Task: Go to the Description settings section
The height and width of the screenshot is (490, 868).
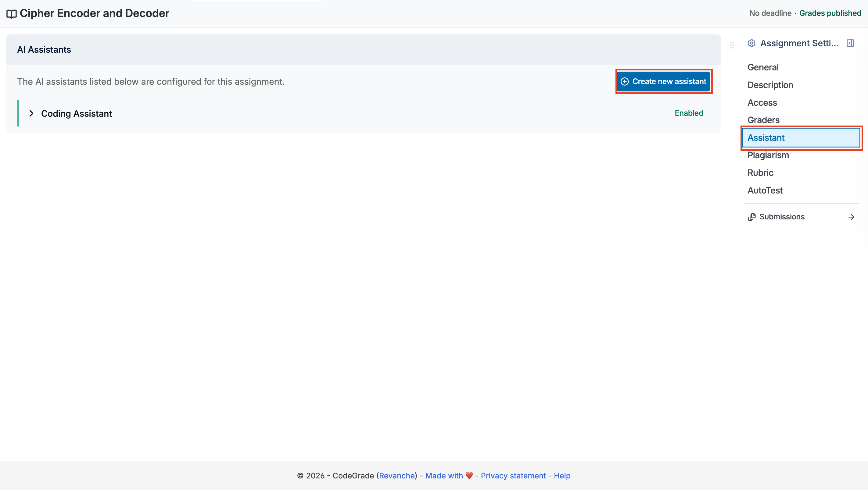Action: point(770,85)
